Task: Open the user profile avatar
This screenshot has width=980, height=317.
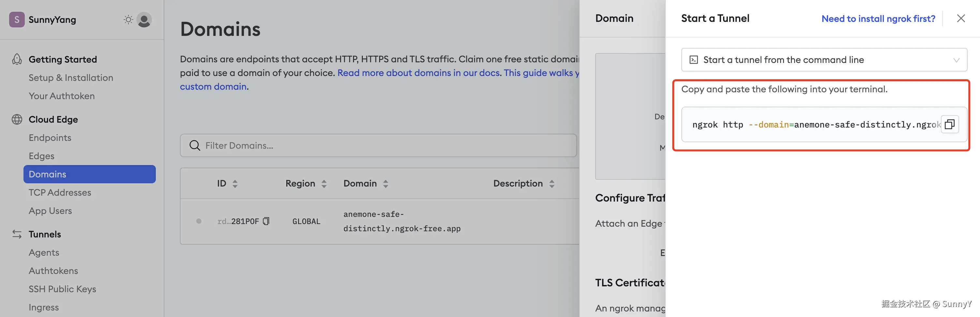Action: click(x=144, y=20)
